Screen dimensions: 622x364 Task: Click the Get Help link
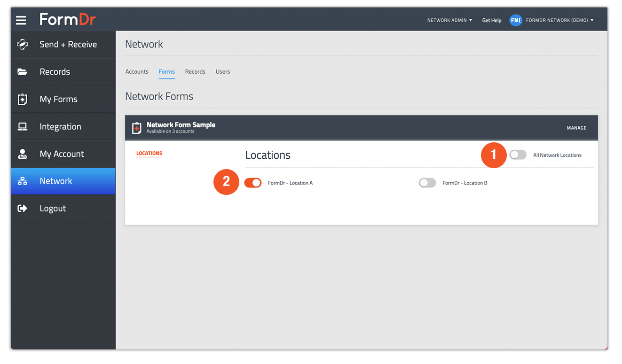click(x=492, y=20)
